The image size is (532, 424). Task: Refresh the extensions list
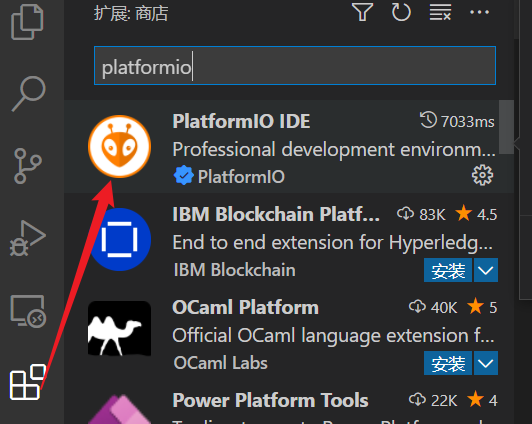coord(401,12)
